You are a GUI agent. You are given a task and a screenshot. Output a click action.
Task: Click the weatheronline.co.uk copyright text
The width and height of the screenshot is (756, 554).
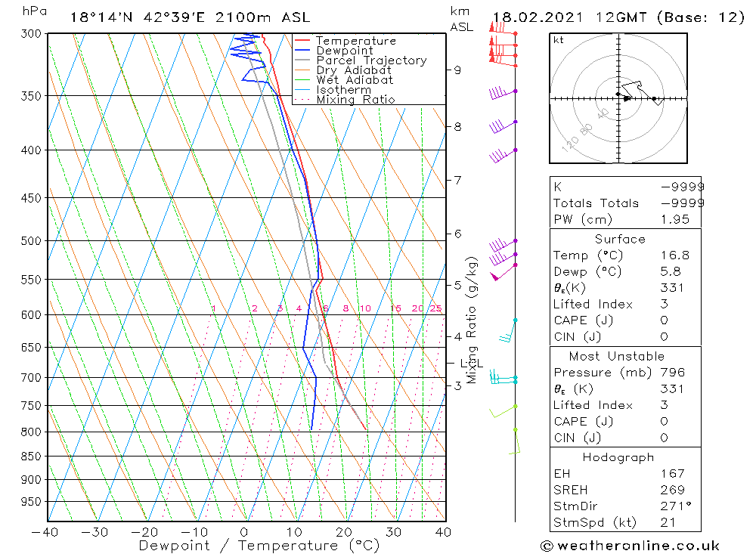[631, 546]
